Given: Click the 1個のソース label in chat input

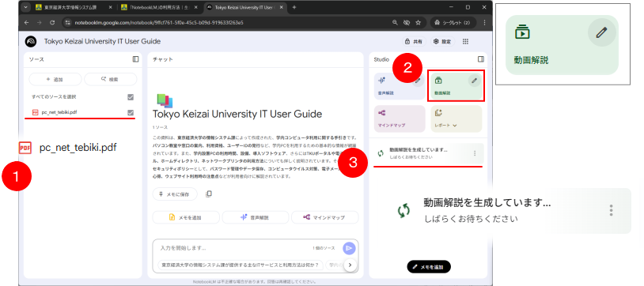Looking at the screenshot, I should (x=324, y=248).
